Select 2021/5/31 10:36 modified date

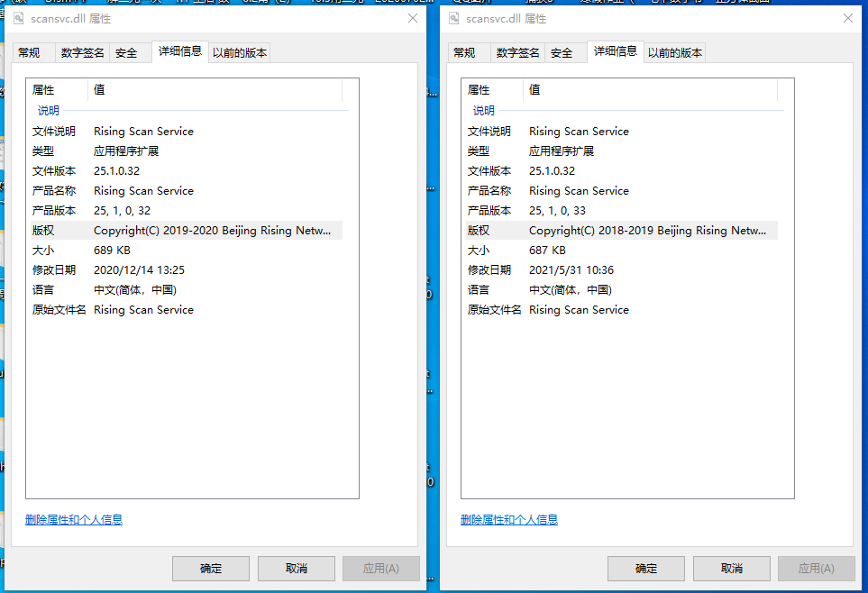point(571,270)
